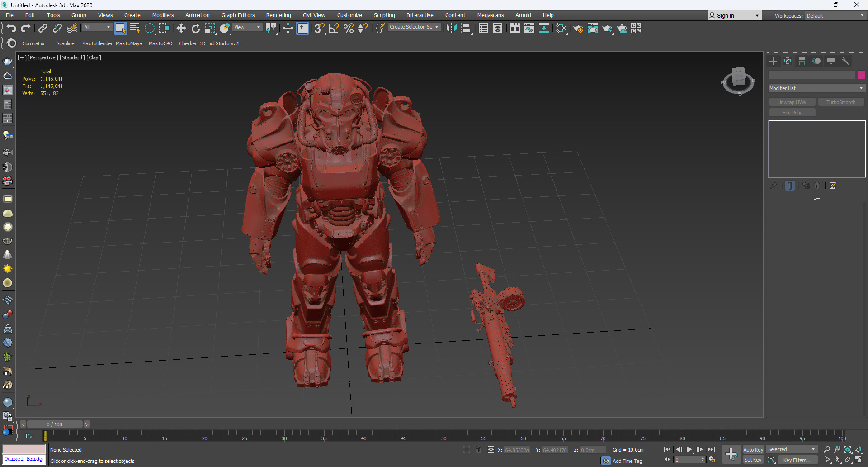Open the Customize menu
This screenshot has height=467, width=868.
click(x=349, y=15)
